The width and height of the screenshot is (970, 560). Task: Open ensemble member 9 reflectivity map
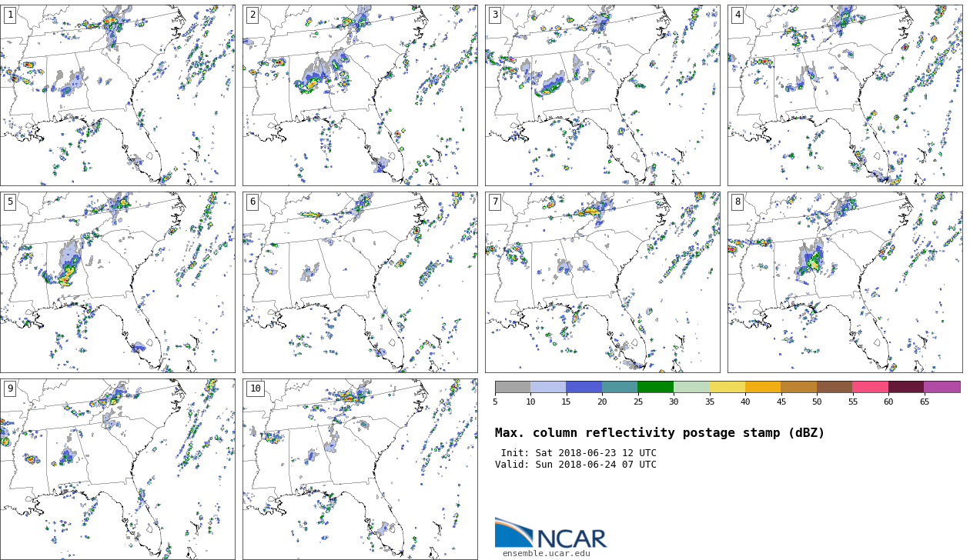click(x=118, y=469)
